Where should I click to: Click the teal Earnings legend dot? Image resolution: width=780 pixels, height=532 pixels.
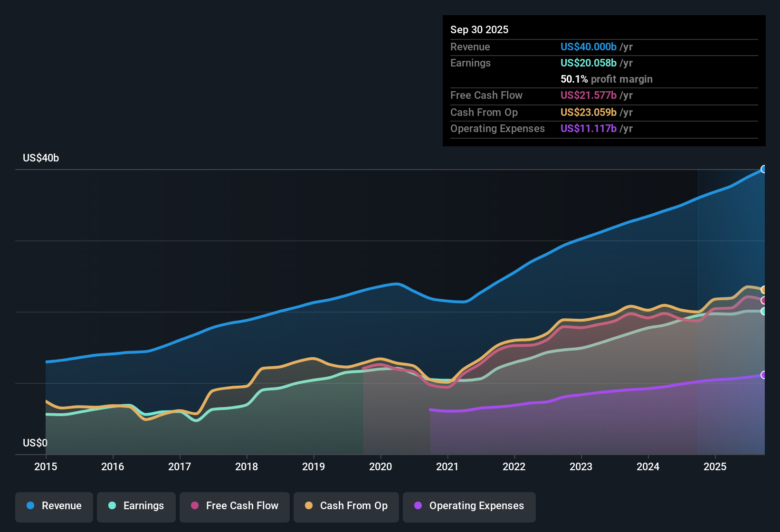click(x=112, y=506)
